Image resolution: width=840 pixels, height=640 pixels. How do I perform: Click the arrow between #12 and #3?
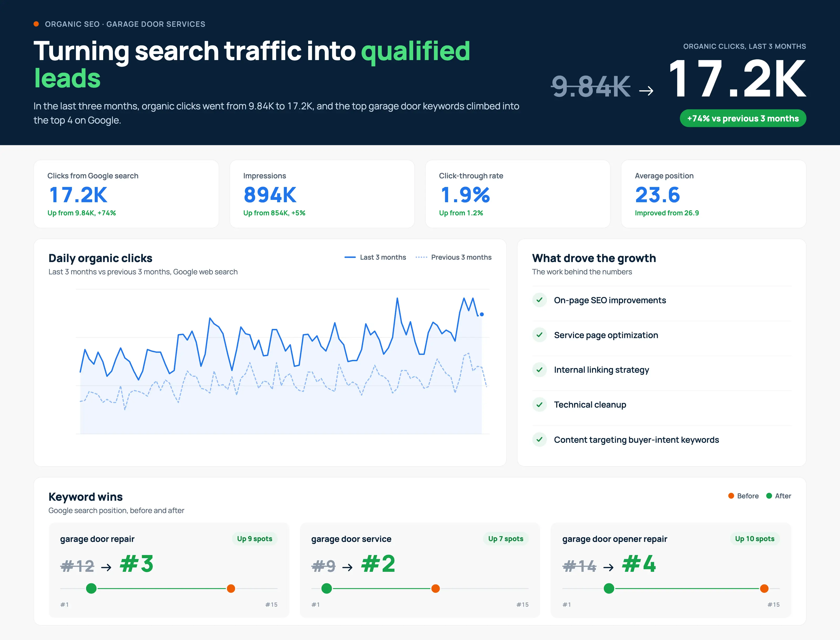106,568
